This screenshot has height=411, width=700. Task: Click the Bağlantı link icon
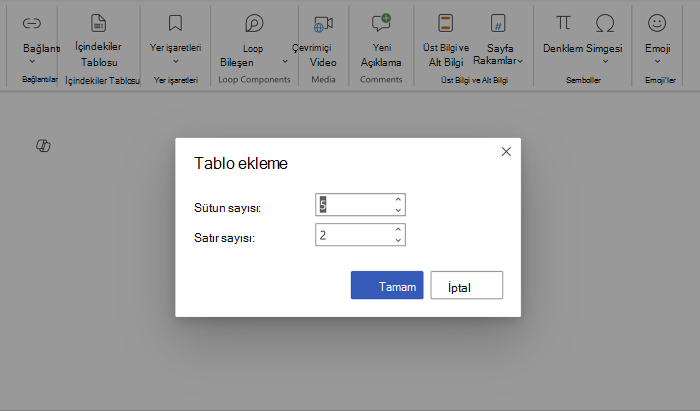[32, 23]
